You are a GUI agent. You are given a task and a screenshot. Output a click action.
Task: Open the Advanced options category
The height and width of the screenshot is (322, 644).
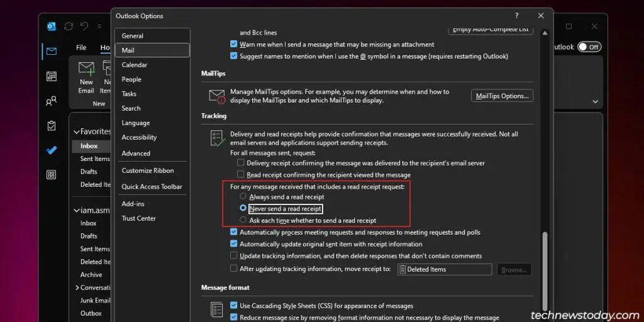[152, 153]
